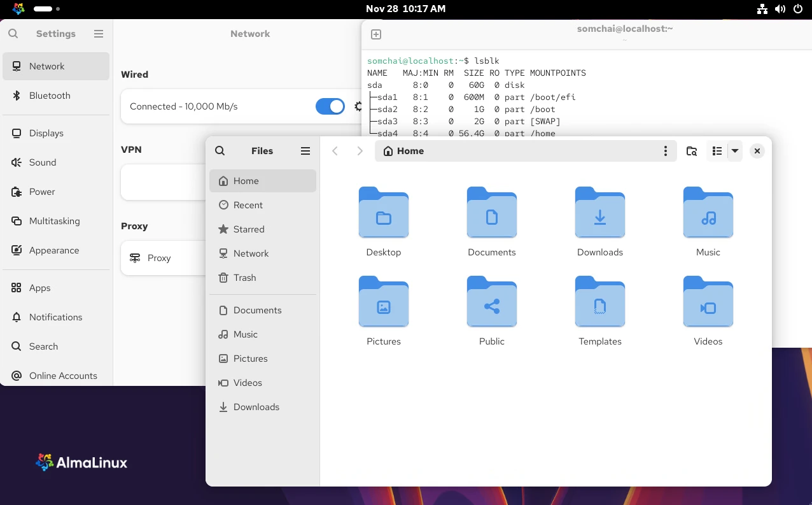The width and height of the screenshot is (812, 505).
Task: Select Trash in Files sidebar
Action: 244,278
